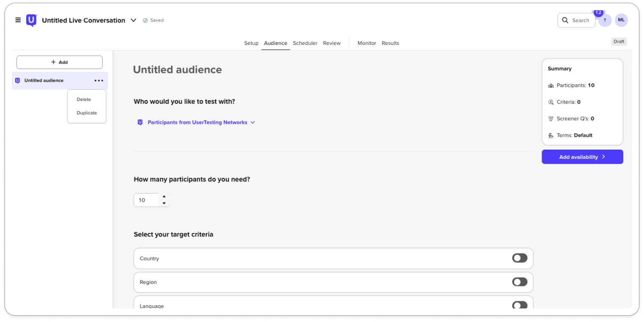Open the help question mark icon

click(x=605, y=20)
